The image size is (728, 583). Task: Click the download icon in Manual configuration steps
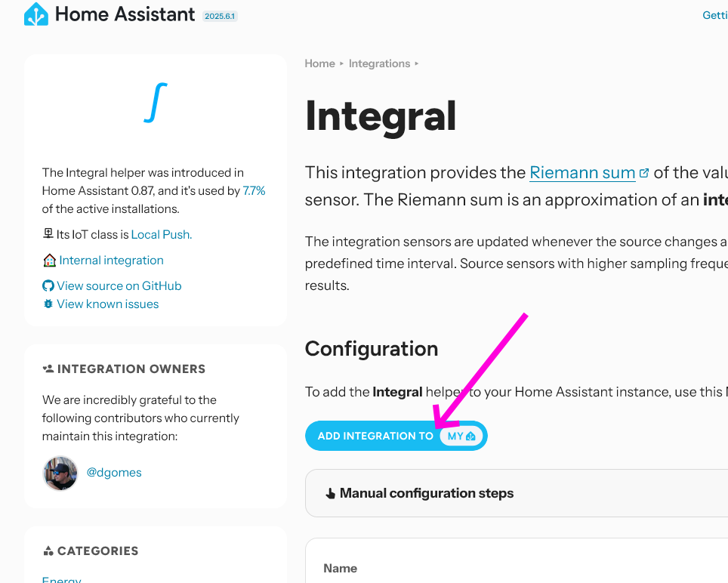point(331,492)
